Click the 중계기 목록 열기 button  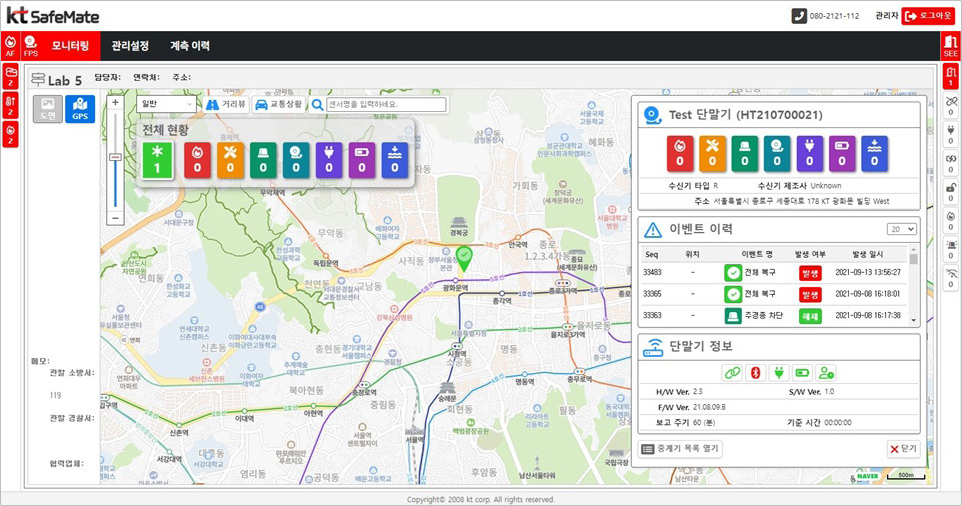[680, 449]
